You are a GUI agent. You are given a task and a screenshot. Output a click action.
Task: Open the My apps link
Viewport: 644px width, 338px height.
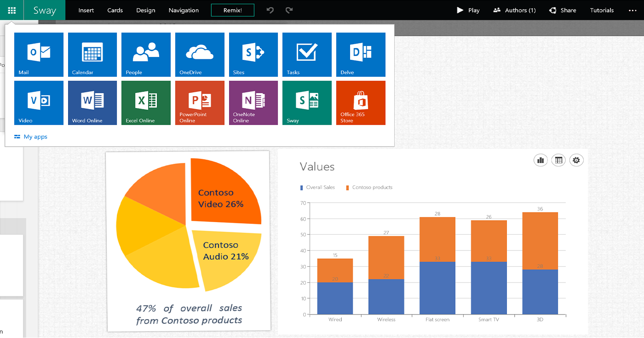pyautogui.click(x=30, y=137)
